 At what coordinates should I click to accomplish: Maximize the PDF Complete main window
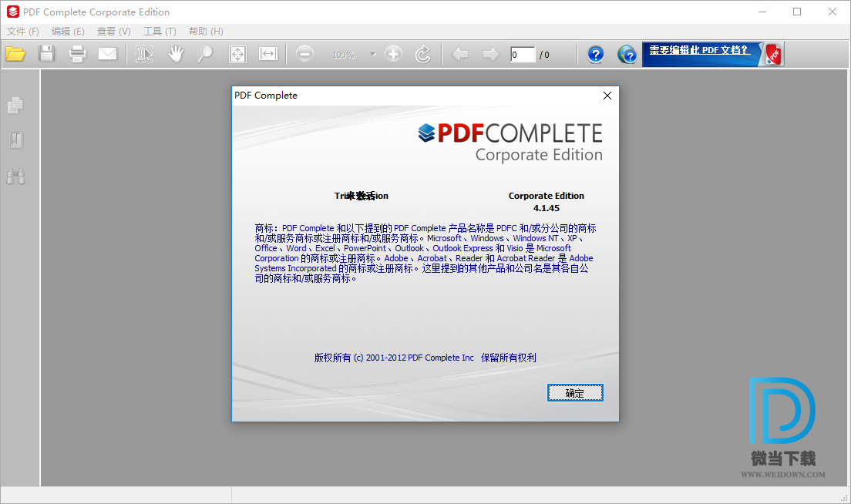(x=797, y=12)
